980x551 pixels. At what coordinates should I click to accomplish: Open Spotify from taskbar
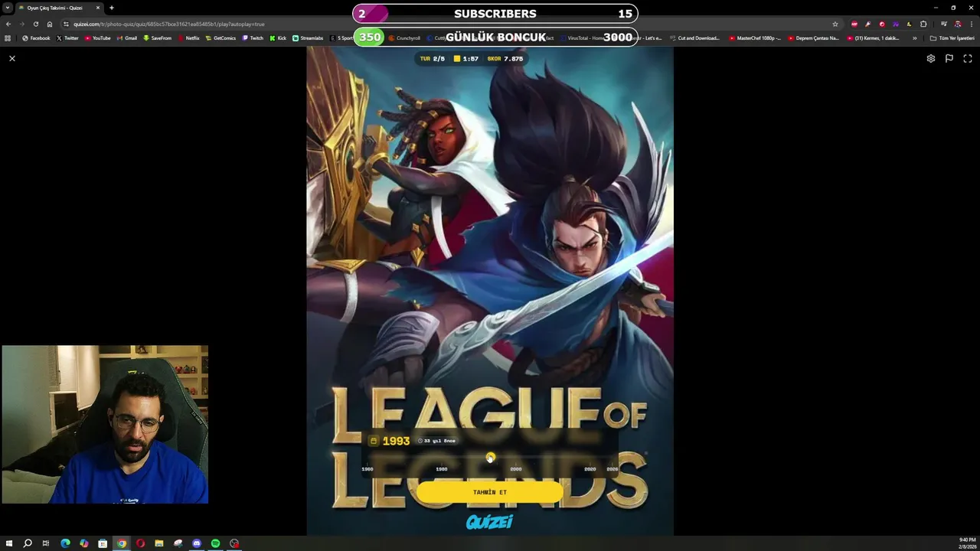tap(216, 543)
